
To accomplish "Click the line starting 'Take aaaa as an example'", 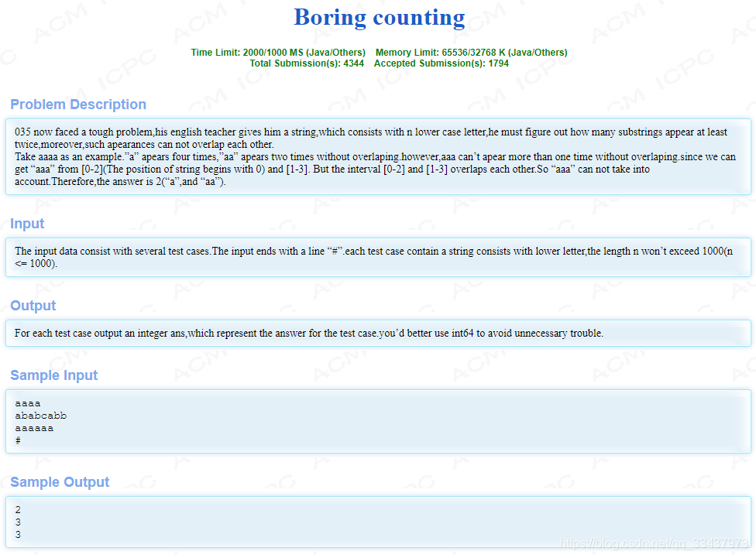I will pyautogui.click(x=375, y=156).
